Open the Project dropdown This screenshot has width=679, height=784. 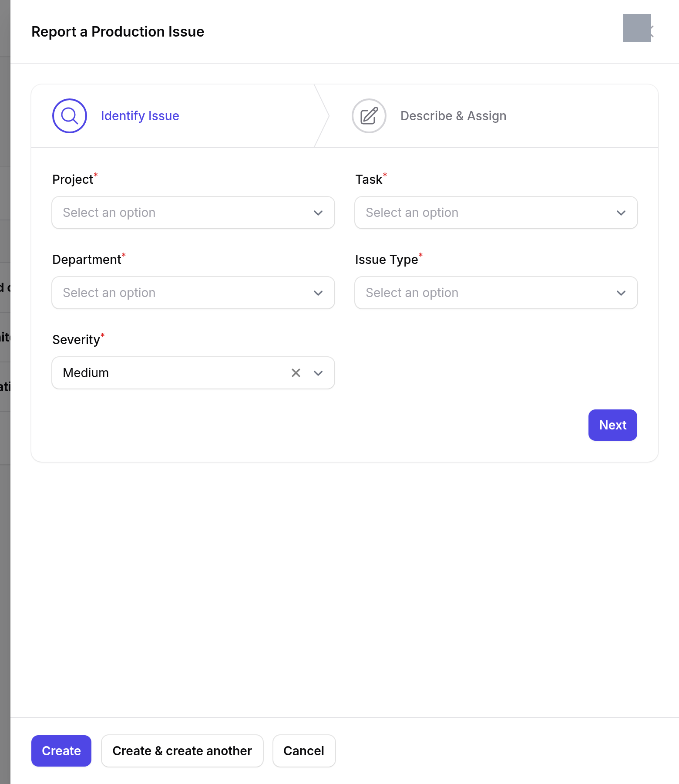pyautogui.click(x=193, y=213)
